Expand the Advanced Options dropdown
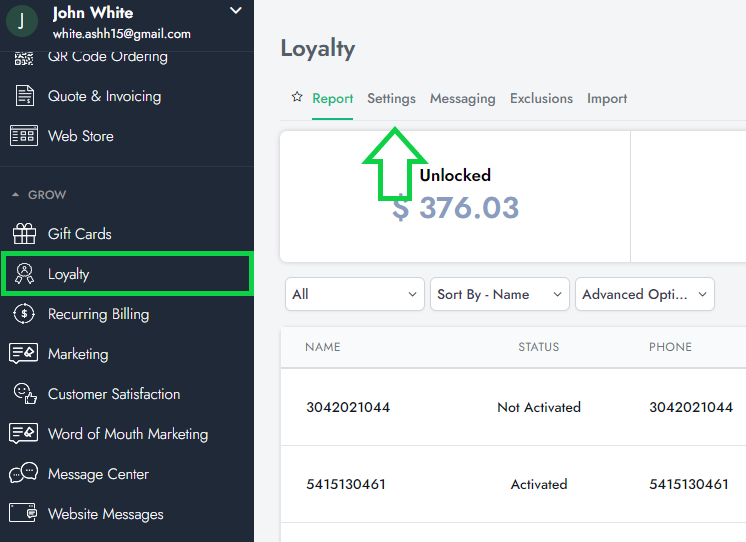The width and height of the screenshot is (746, 542). coord(644,294)
